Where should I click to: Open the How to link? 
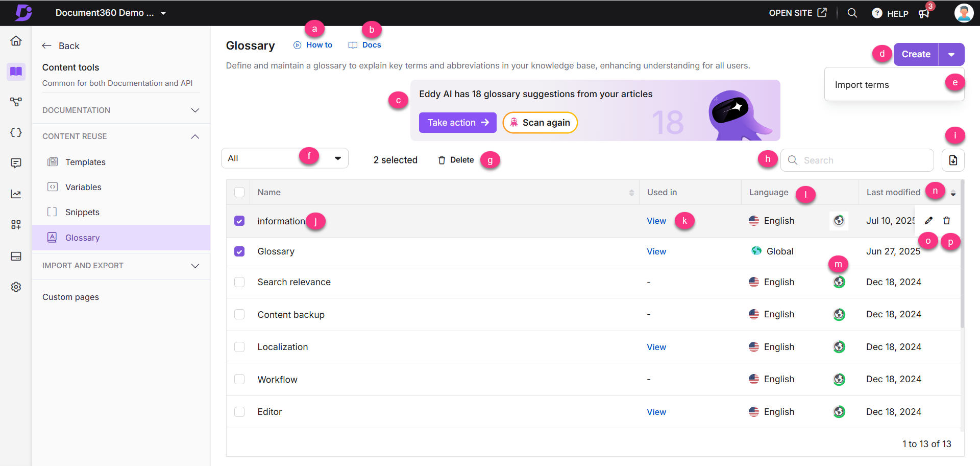point(313,45)
